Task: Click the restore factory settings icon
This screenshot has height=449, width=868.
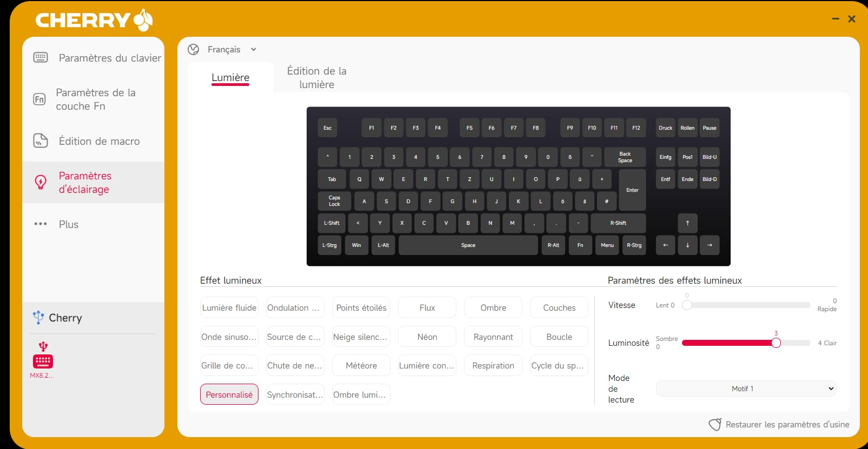Action: click(715, 425)
